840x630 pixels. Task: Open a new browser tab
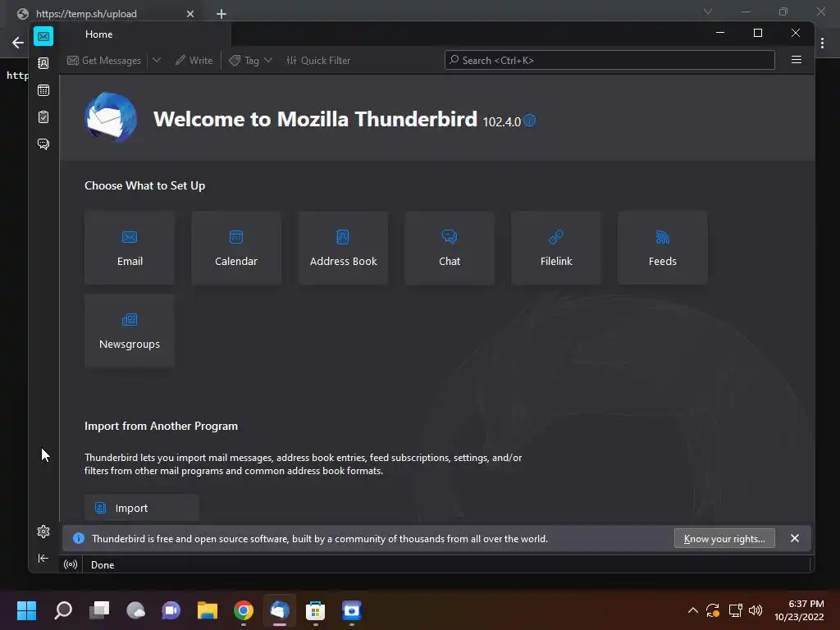click(221, 13)
